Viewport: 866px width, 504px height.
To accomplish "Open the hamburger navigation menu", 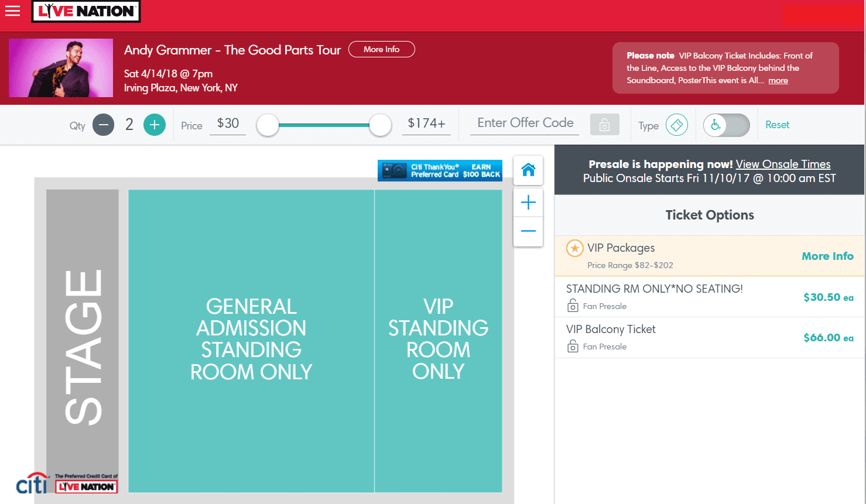I will click(12, 11).
